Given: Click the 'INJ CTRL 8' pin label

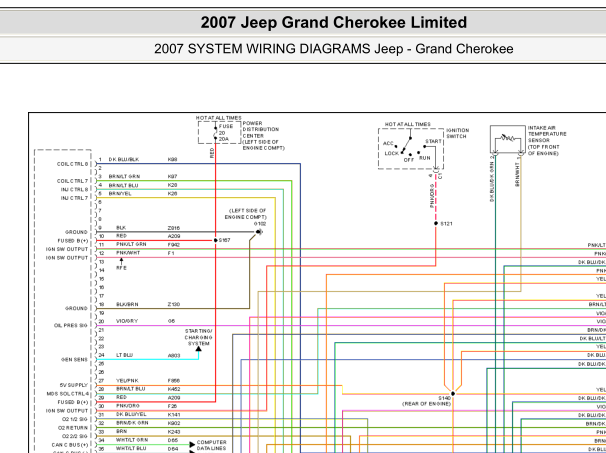Looking at the screenshot, I should point(74,189).
